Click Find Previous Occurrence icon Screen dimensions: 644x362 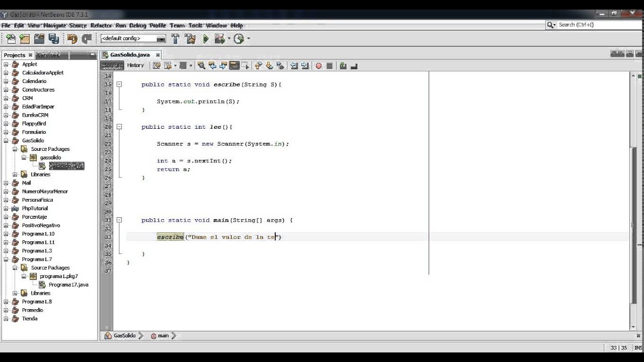[x=212, y=65]
